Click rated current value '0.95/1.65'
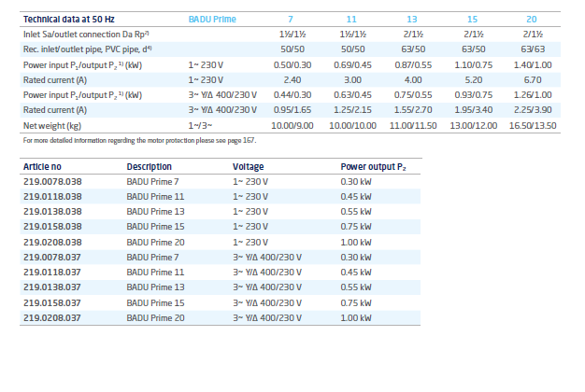Screen dimensions: 585x392 (292, 110)
